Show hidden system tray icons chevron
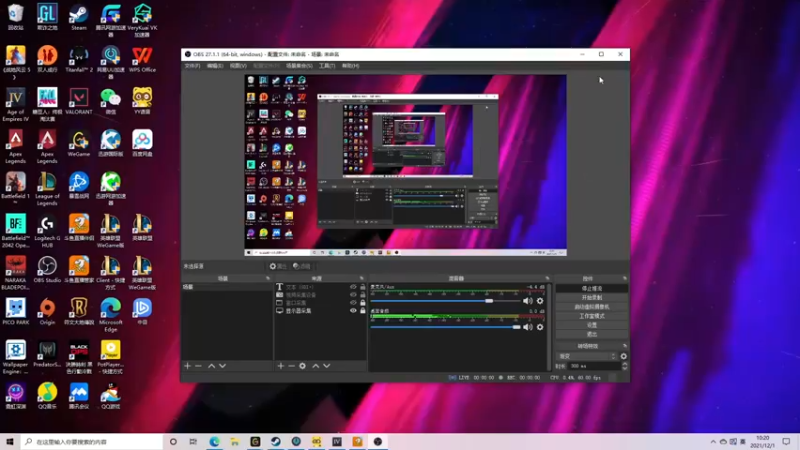 click(713, 441)
